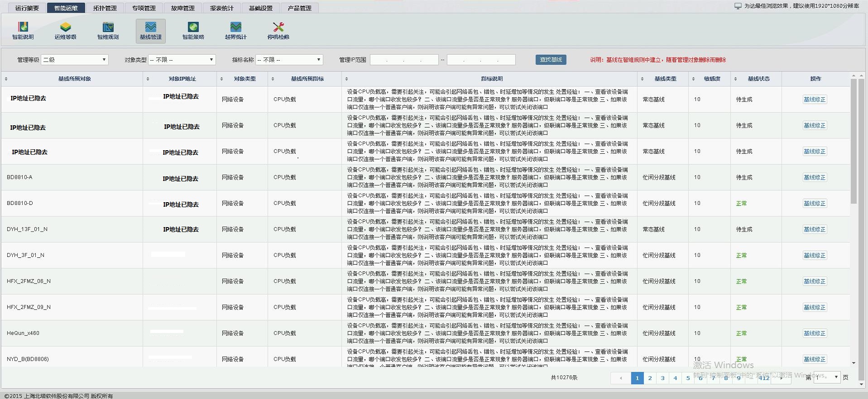Click the start IP range input field
This screenshot has height=399, width=868.
pos(404,60)
